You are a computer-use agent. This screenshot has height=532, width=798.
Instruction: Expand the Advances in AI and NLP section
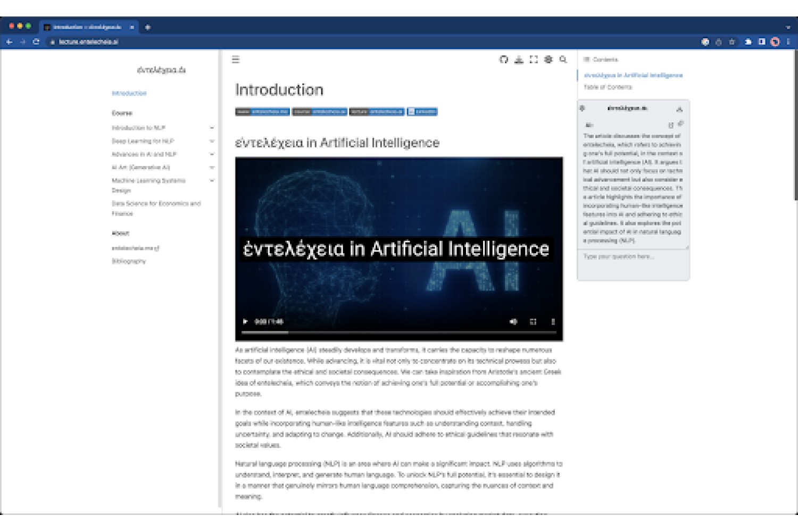[x=212, y=154]
